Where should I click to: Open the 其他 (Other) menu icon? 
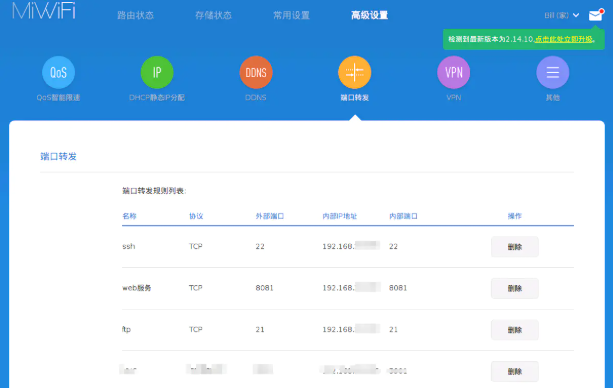click(x=552, y=72)
